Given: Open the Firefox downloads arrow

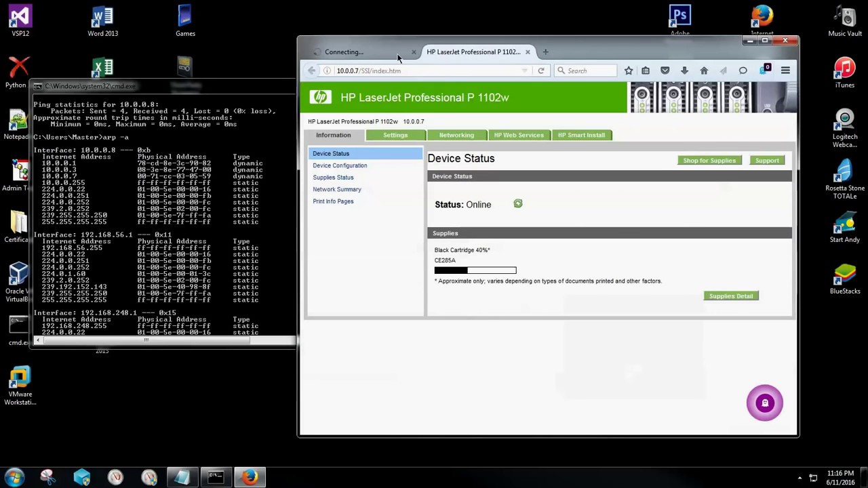Looking at the screenshot, I should pyautogui.click(x=684, y=70).
